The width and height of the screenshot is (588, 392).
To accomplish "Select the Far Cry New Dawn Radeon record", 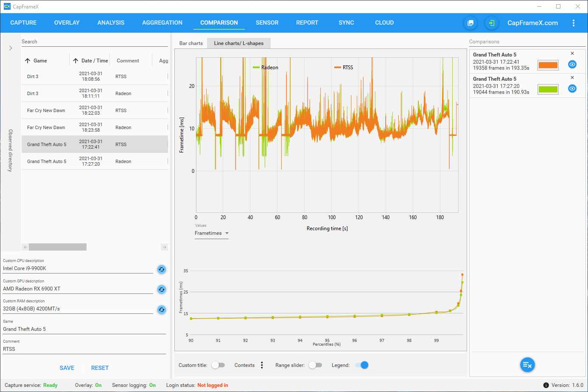I will pos(95,127).
